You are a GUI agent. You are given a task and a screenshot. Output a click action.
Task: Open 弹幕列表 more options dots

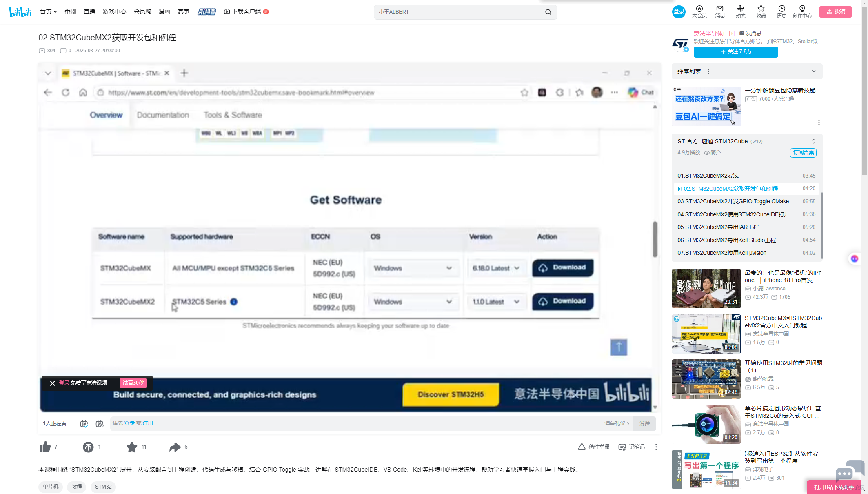coord(708,72)
